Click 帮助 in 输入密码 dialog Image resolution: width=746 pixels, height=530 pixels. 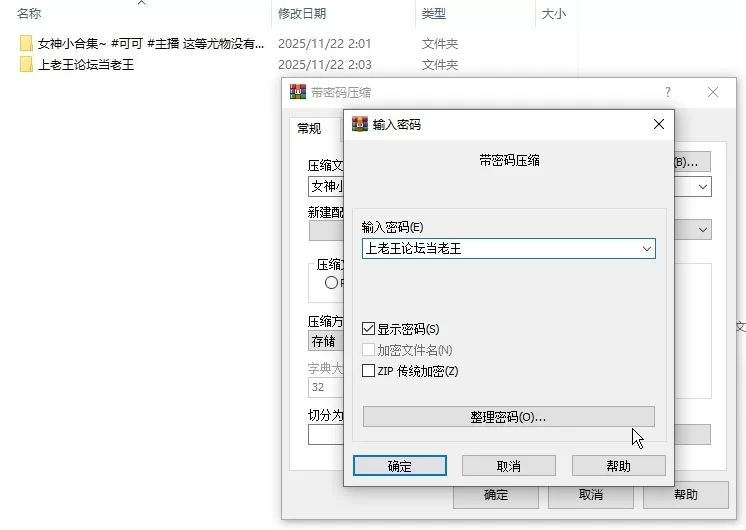[618, 465]
